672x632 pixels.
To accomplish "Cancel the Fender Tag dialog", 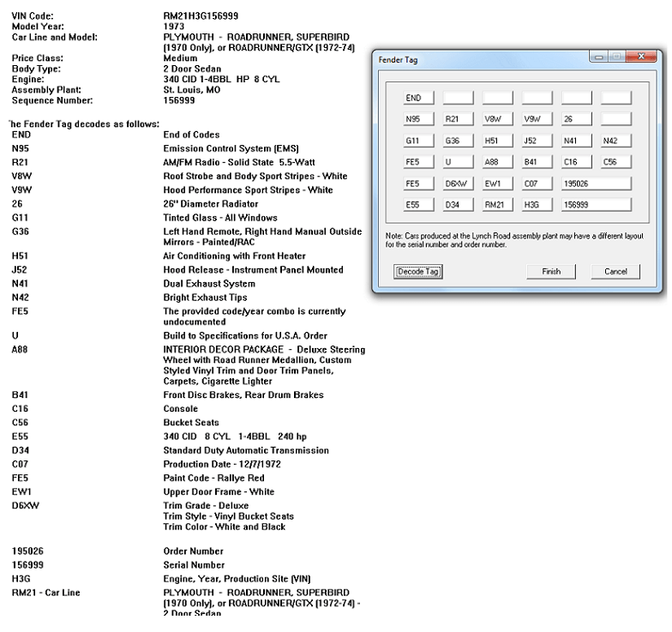I will (615, 272).
